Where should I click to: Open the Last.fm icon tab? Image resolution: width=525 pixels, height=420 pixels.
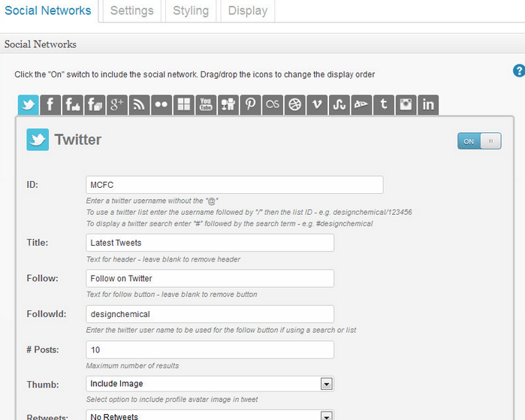[x=272, y=105]
